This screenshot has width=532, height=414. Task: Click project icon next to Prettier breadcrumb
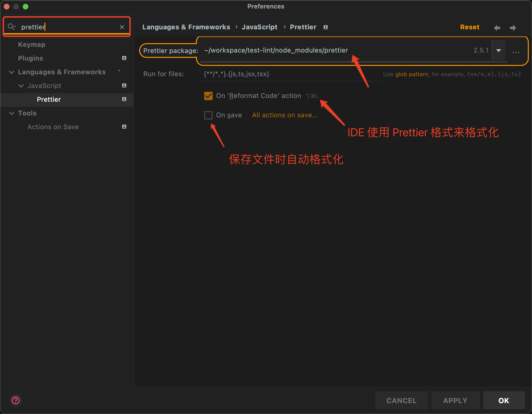[325, 27]
